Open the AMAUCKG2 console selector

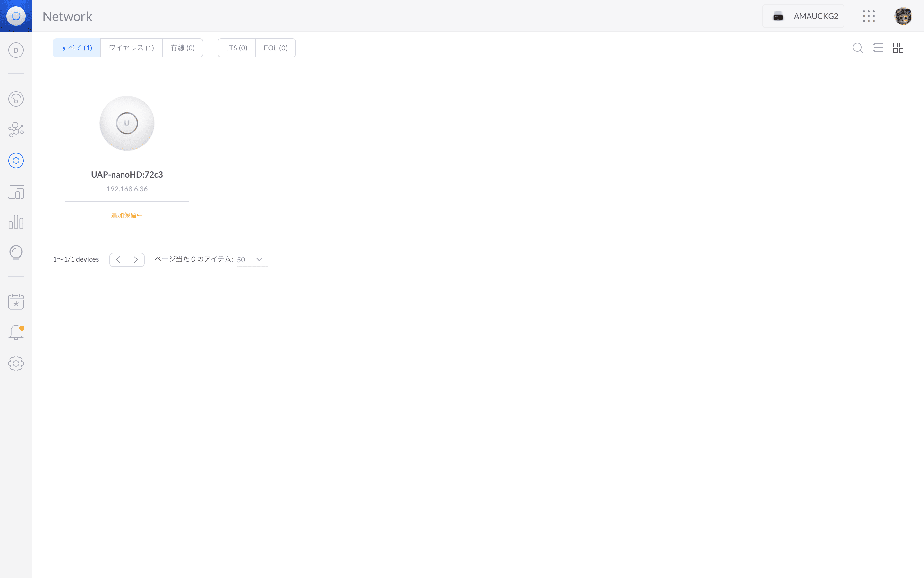click(x=803, y=16)
